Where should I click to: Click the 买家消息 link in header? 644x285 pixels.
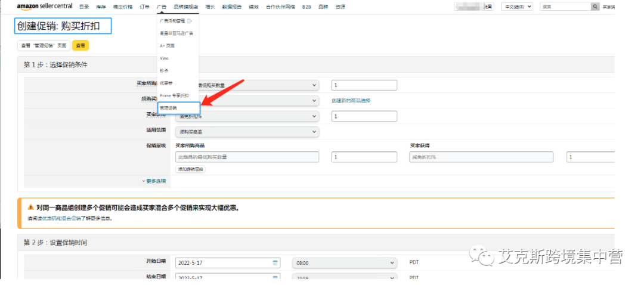pyautogui.click(x=608, y=7)
